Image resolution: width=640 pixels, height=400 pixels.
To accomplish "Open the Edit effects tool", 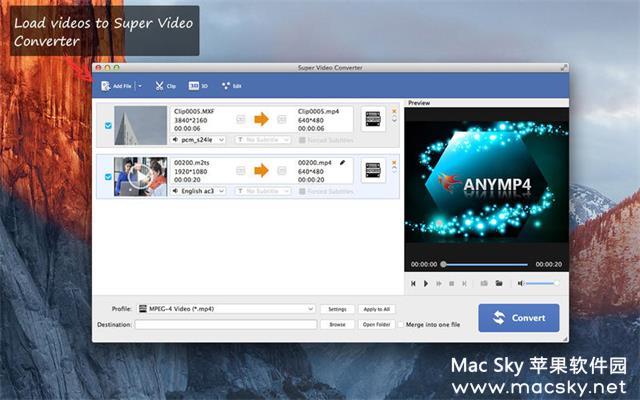I will [232, 86].
